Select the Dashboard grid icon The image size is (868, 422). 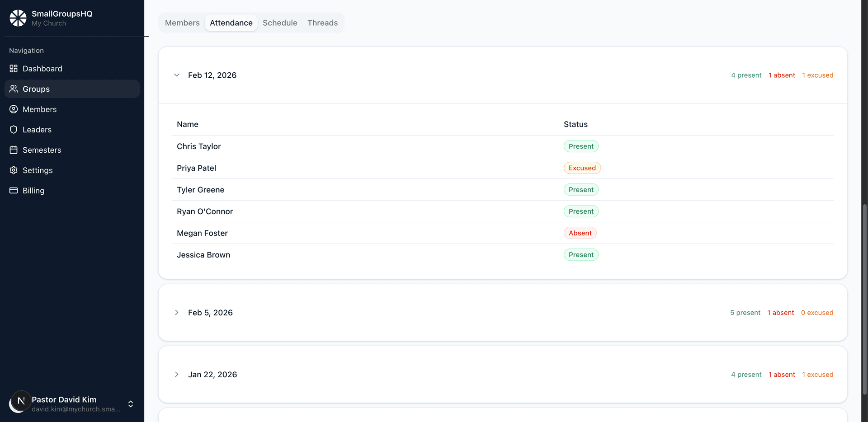13,68
